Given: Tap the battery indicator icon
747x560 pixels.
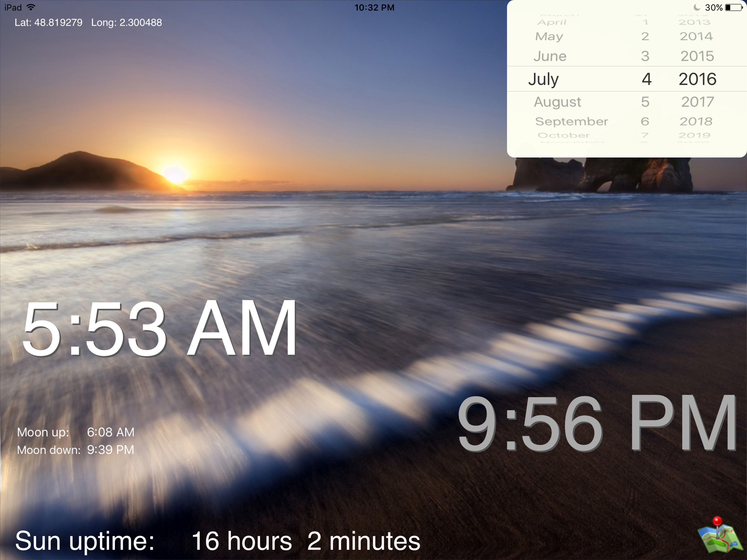Looking at the screenshot, I should (734, 7).
